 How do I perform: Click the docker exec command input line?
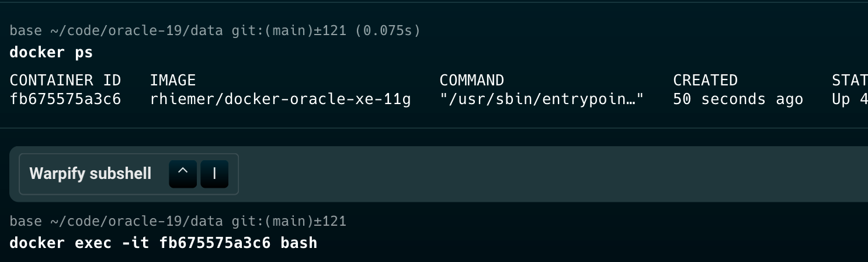pos(164,243)
